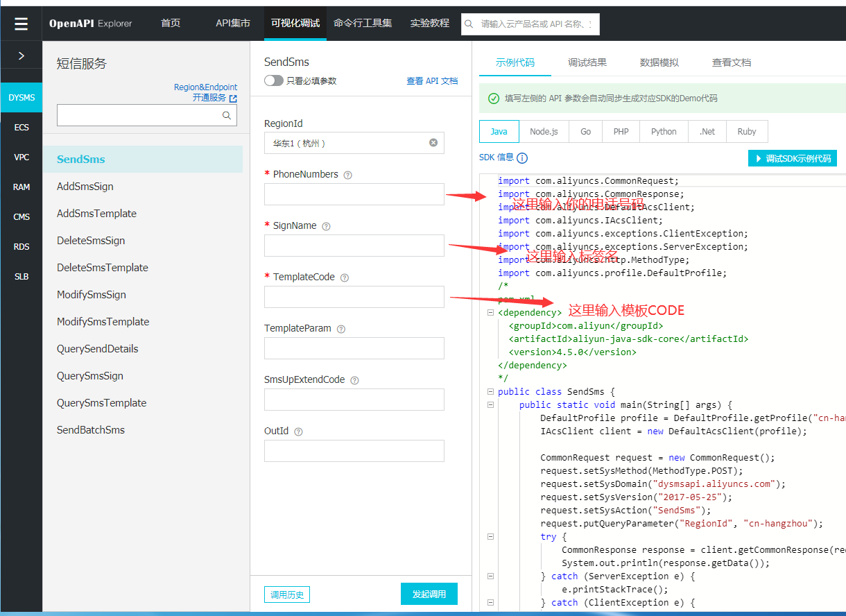Click the OpenAPI Explorer logo
Viewport: 846px width, 616px height.
coord(90,24)
